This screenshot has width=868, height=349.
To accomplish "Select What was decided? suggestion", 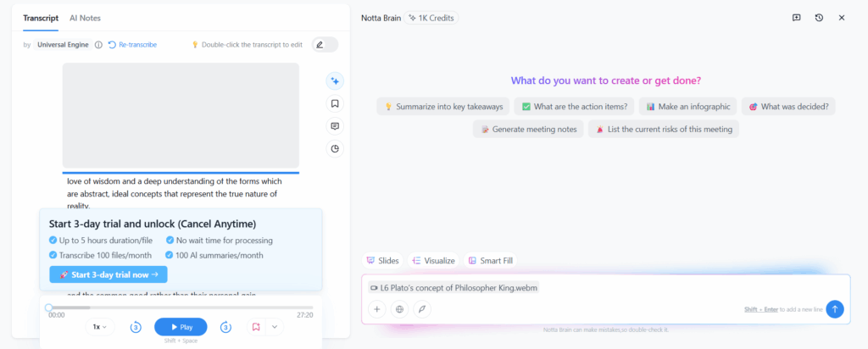I will click(788, 107).
